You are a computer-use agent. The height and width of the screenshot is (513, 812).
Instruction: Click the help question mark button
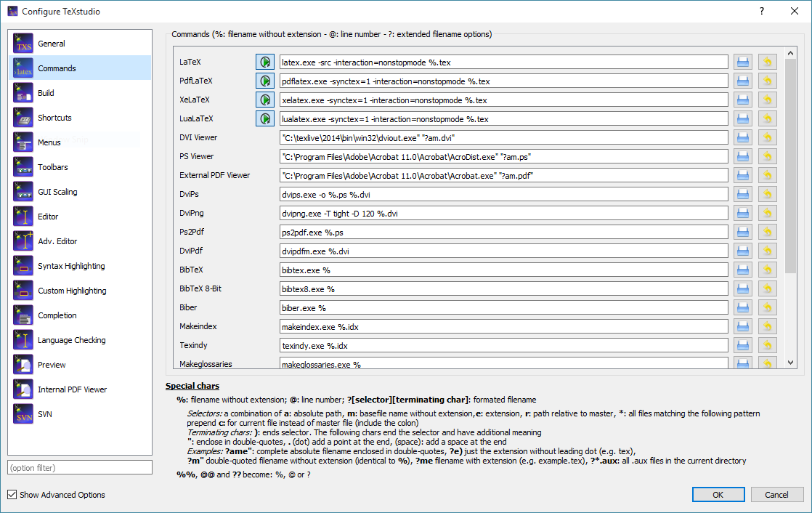coord(761,11)
